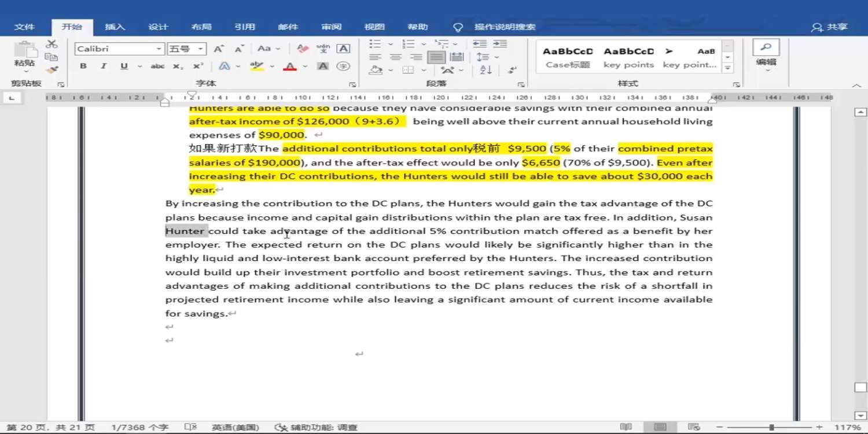Show or hide paragraph marks
Viewport: 868px width, 434px height.
click(x=513, y=70)
